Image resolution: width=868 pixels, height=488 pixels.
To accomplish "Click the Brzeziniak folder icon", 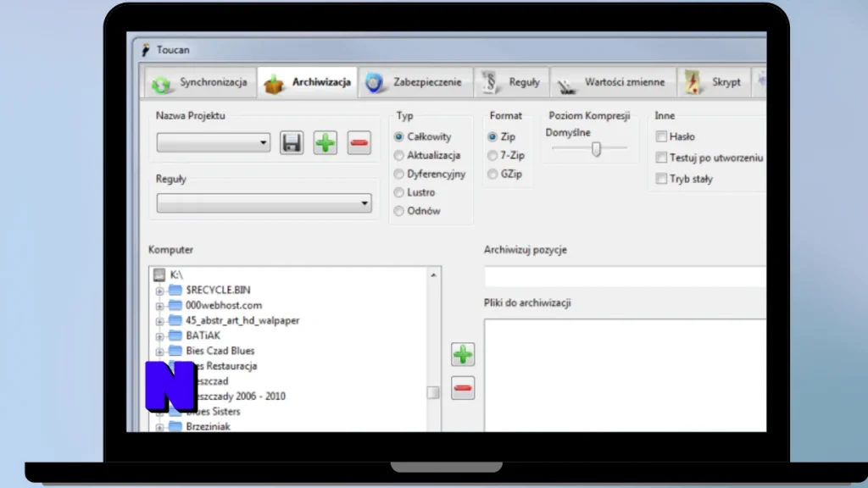I will click(x=175, y=426).
